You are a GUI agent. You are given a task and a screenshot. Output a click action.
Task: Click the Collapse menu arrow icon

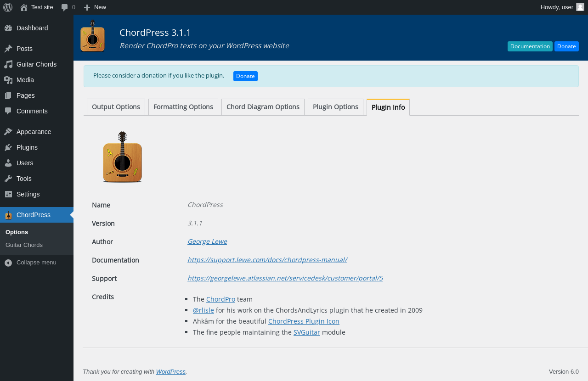[8, 263]
